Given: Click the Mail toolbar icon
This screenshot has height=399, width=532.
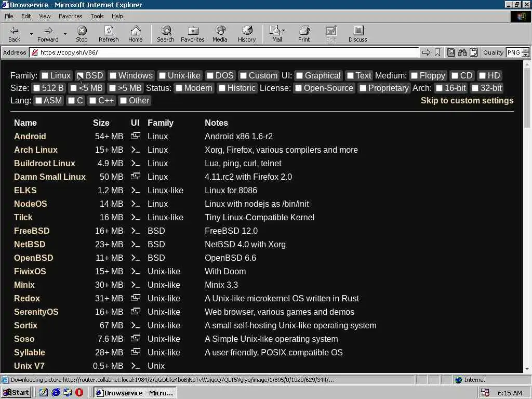Looking at the screenshot, I should pyautogui.click(x=275, y=34).
